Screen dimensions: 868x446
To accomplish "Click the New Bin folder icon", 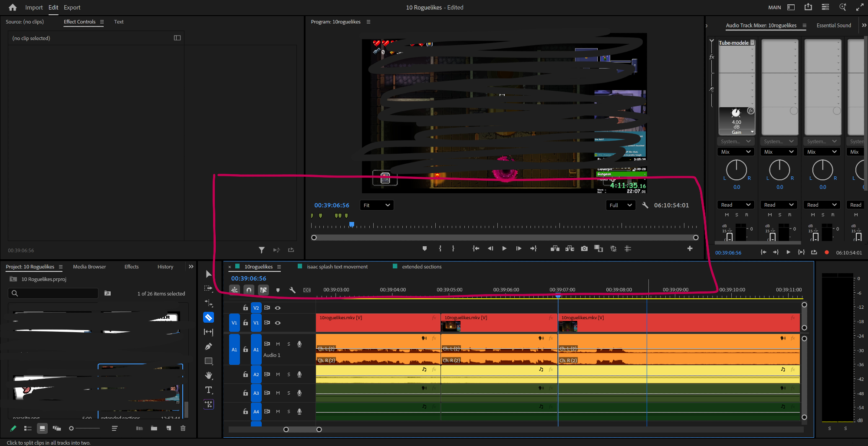I will click(x=154, y=428).
